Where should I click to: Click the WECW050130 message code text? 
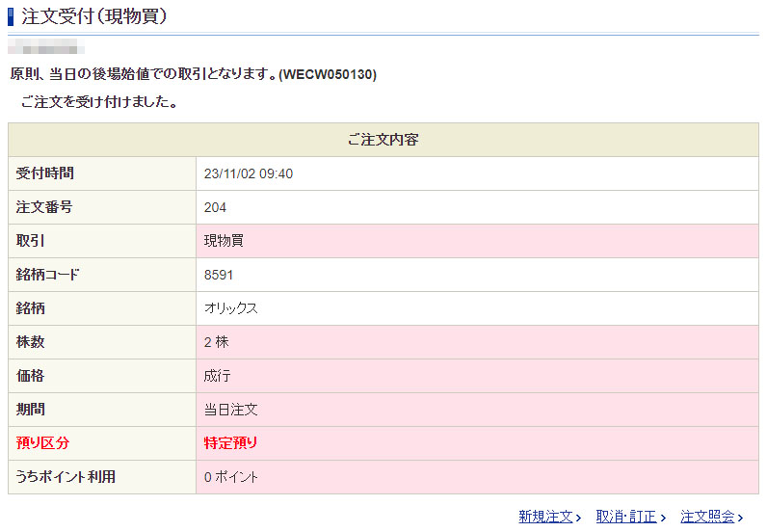pyautogui.click(x=328, y=74)
